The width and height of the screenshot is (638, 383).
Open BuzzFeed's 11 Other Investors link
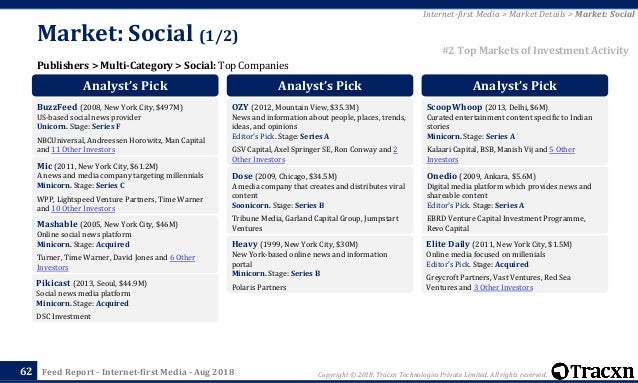click(83, 149)
